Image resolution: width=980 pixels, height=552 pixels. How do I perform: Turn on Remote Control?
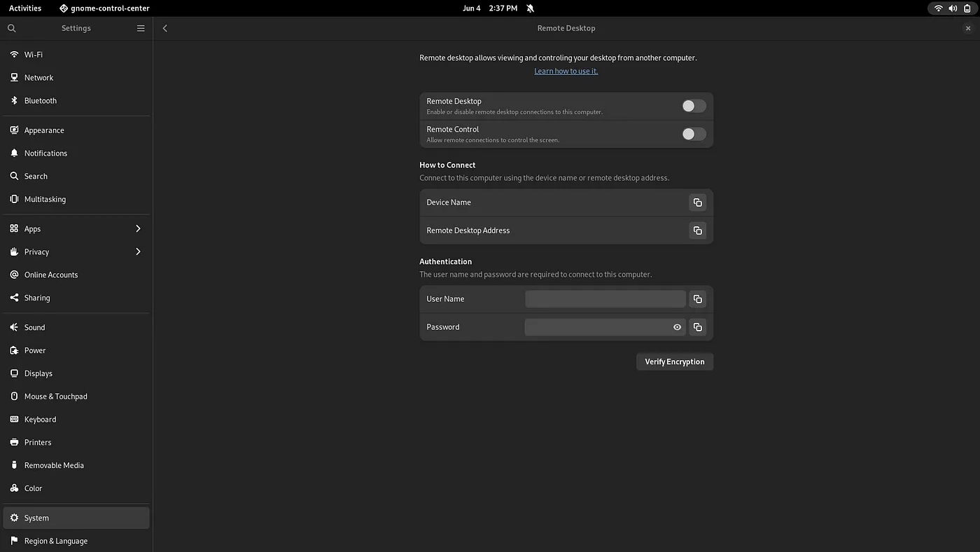click(x=693, y=133)
